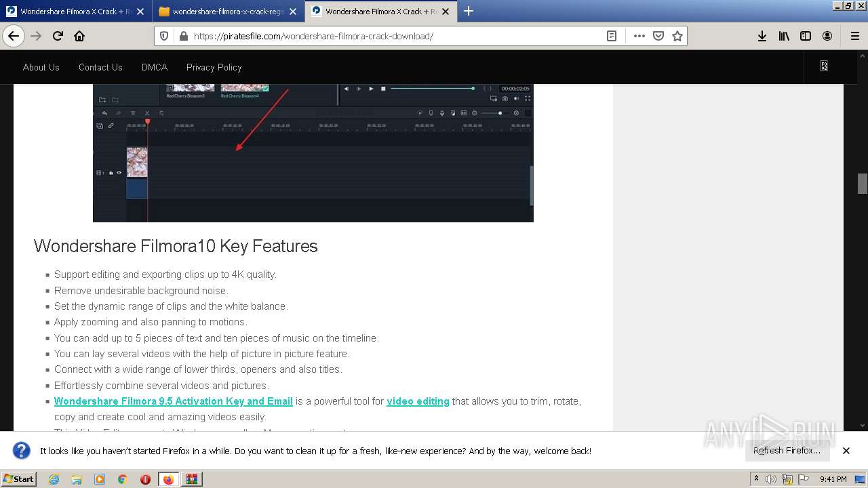Click 'Remove undesirable background noise' line

[x=141, y=291]
